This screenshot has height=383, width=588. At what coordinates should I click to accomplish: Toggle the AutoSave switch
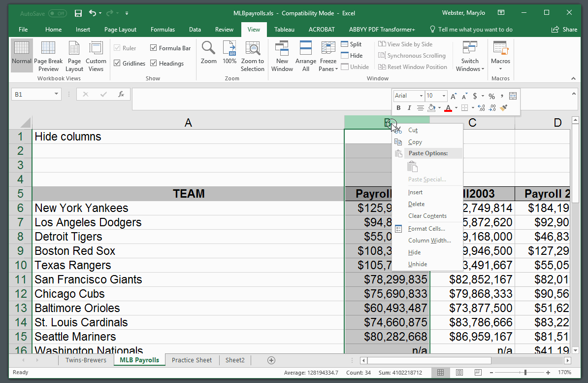tap(58, 13)
